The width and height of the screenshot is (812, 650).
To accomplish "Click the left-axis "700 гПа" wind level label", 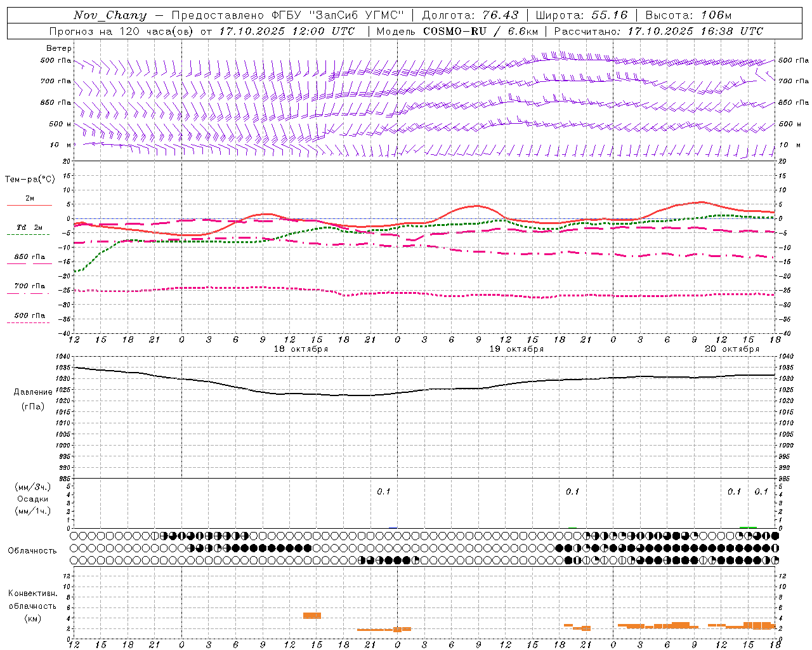I will pos(56,81).
